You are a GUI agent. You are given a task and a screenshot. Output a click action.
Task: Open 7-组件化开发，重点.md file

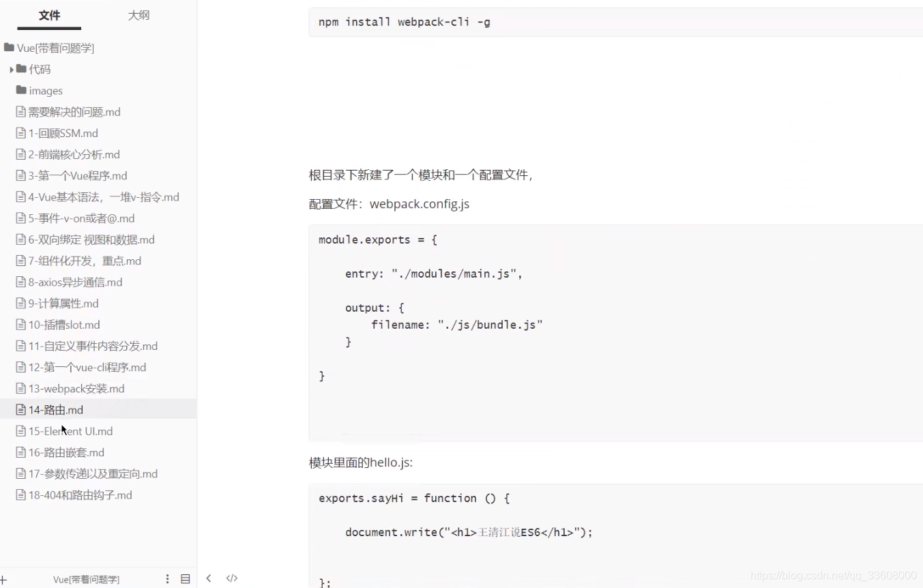[x=85, y=261]
